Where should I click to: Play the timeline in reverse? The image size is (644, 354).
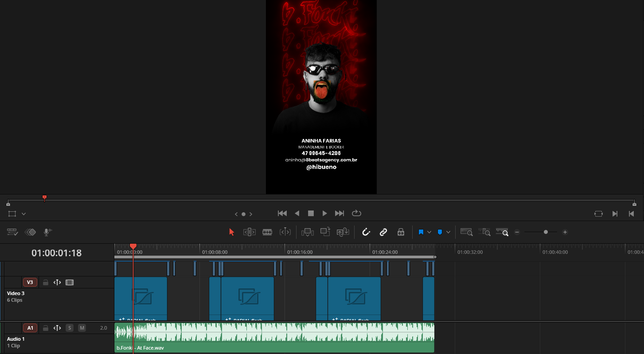coord(297,214)
